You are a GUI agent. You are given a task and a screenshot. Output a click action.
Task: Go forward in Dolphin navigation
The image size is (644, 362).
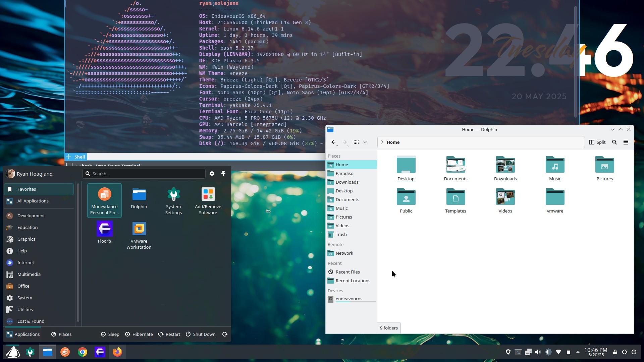coord(345,142)
